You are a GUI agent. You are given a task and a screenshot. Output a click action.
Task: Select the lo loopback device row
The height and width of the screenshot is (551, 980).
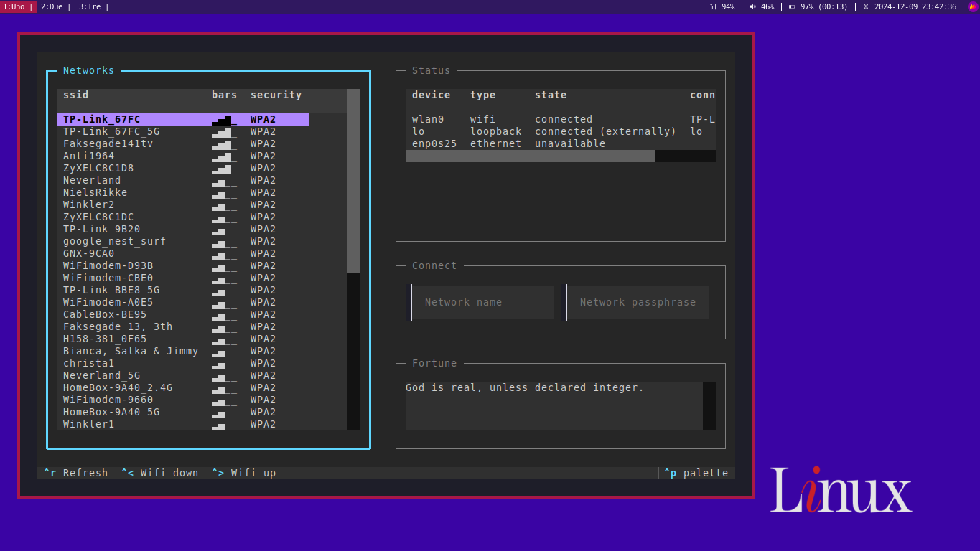pos(561,131)
